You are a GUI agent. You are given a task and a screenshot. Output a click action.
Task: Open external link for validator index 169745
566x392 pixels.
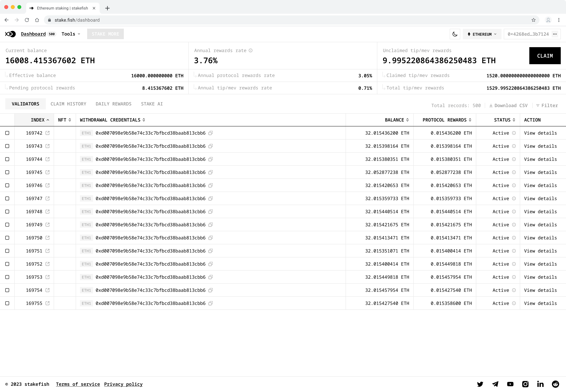[x=47, y=172]
